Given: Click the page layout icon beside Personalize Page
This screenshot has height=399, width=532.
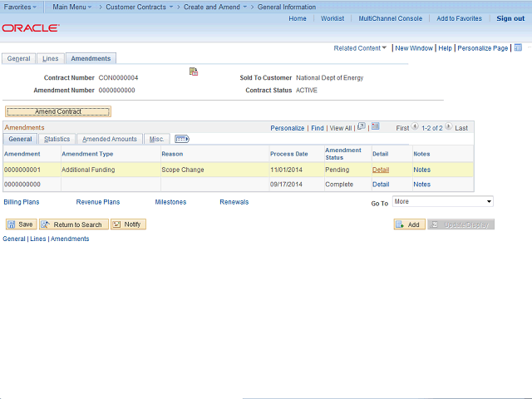Looking at the screenshot, I should point(518,47).
